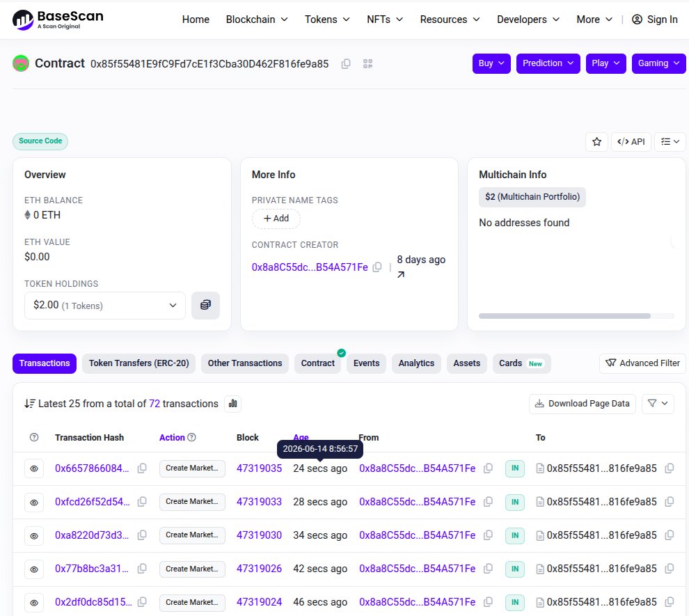Copy transaction hash 0x2df0dc85d15
The width and height of the screenshot is (689, 616).
(x=142, y=602)
